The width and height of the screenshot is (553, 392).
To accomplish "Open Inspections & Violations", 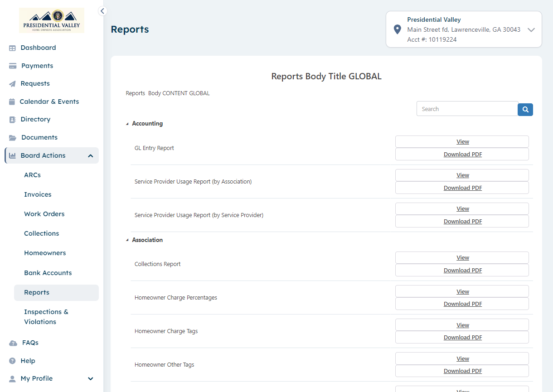I will (46, 317).
